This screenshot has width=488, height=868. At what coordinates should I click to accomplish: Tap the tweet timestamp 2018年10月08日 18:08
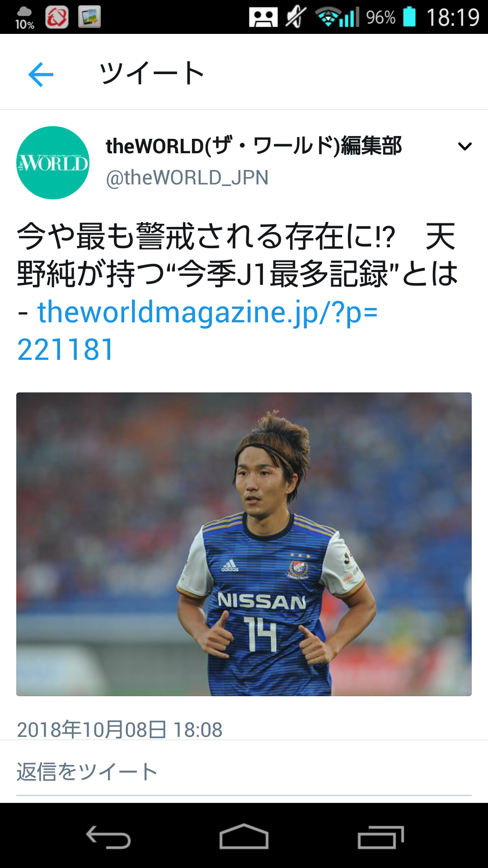pos(120,729)
